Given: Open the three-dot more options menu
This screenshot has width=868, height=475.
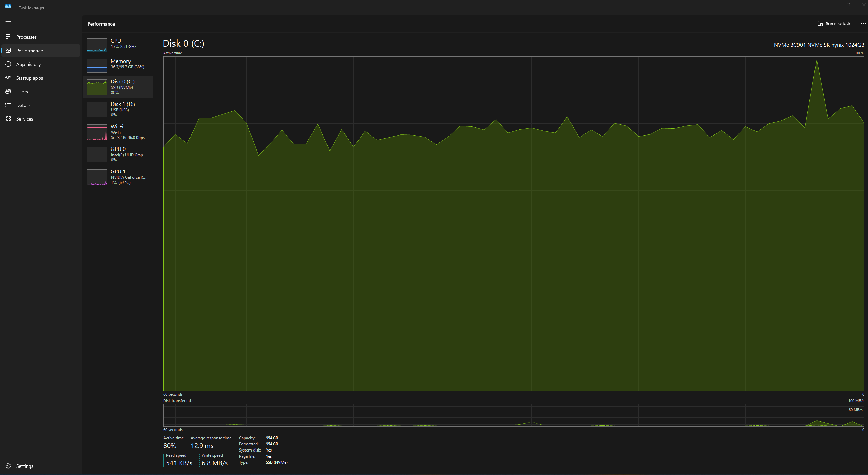Looking at the screenshot, I should click(x=863, y=24).
